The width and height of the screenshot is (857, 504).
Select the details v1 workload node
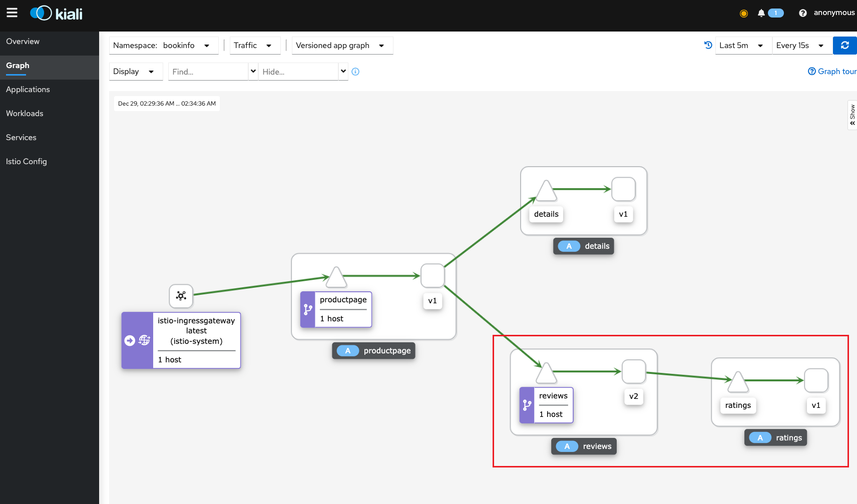623,189
